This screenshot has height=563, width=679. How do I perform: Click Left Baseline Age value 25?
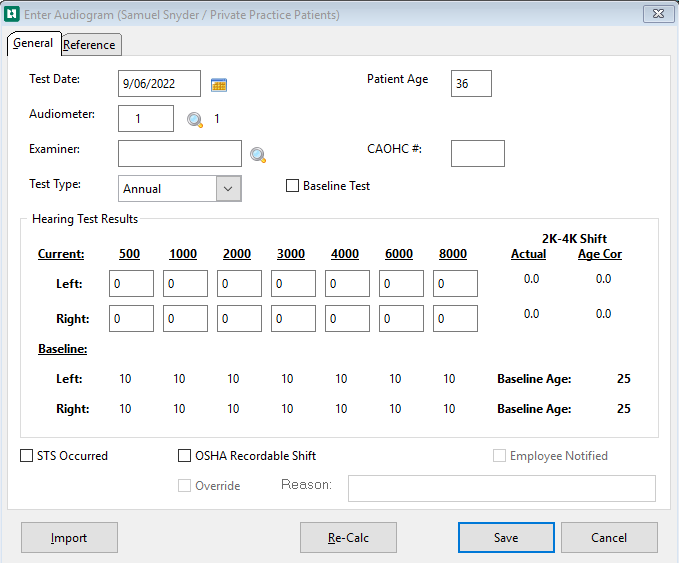(624, 379)
